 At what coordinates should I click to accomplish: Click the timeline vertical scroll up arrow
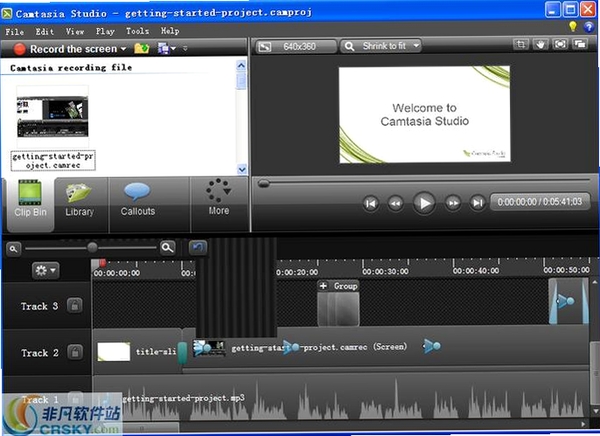(x=594, y=283)
